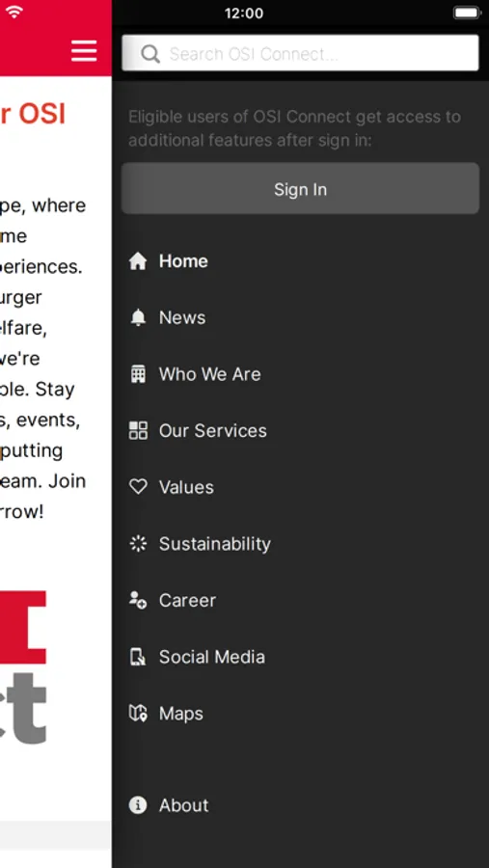Click the Wi-Fi status icon

14,13
